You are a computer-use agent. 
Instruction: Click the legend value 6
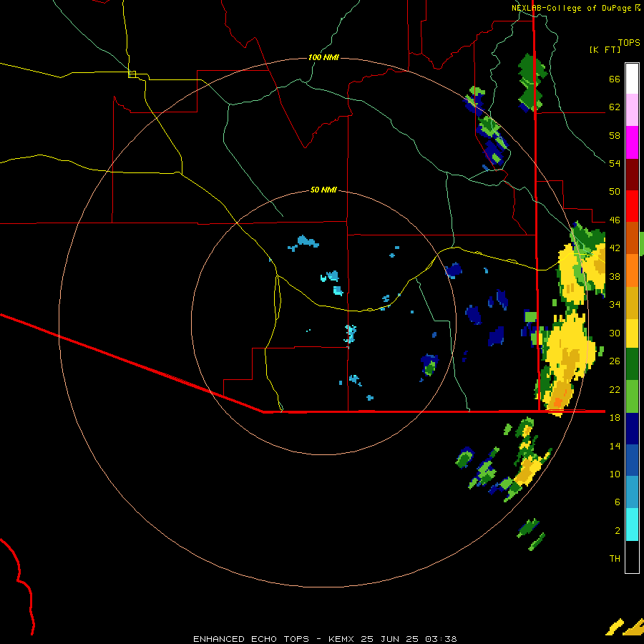coord(617,502)
